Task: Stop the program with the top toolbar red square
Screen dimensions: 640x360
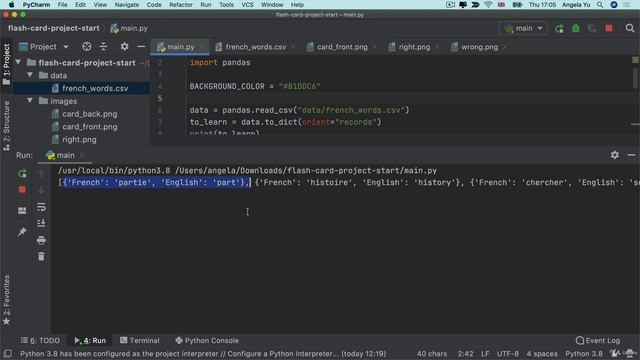Action: pos(609,29)
